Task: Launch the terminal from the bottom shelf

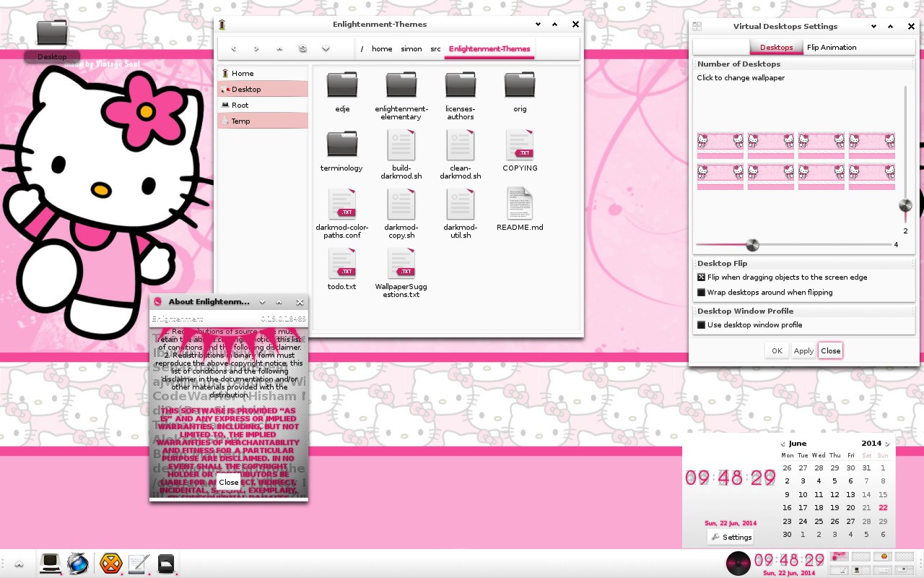Action: pos(50,563)
